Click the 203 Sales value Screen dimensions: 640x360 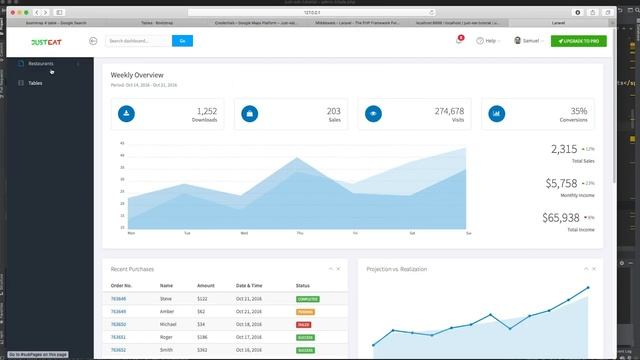[333, 111]
